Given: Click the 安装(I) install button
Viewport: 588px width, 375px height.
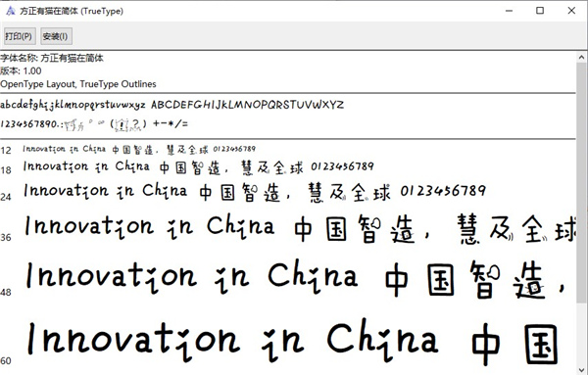Looking at the screenshot, I should (56, 36).
